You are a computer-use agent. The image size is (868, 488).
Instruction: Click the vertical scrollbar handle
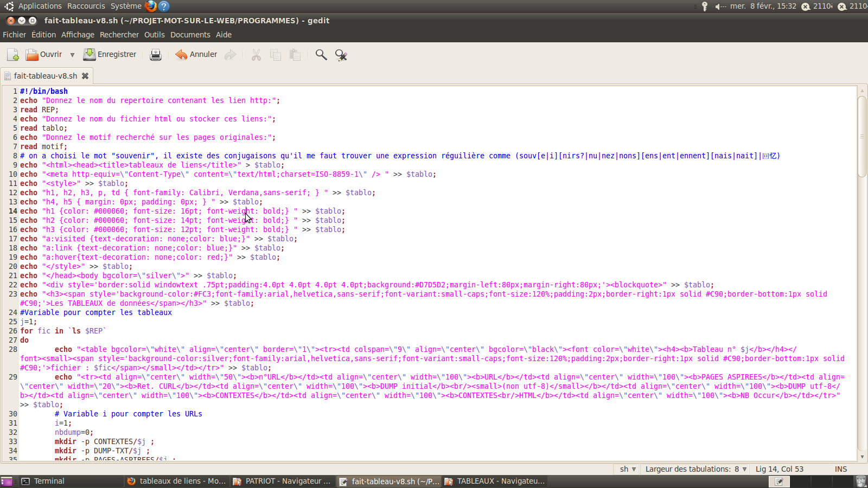(861, 136)
